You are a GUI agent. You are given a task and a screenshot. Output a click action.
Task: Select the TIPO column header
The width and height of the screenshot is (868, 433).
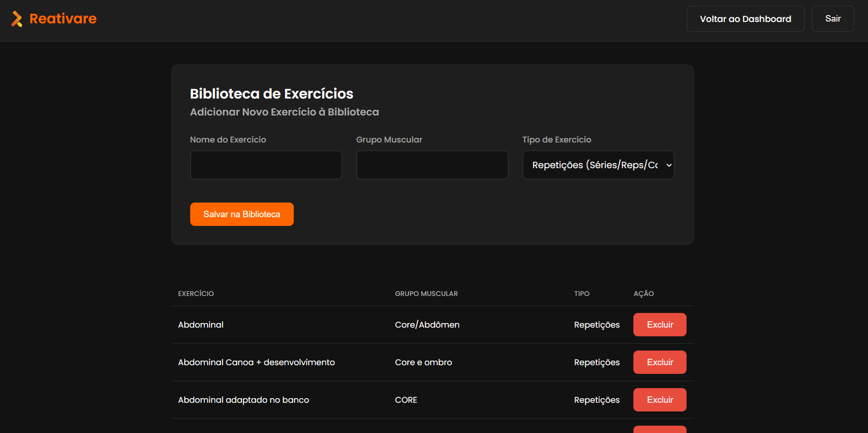(x=582, y=294)
